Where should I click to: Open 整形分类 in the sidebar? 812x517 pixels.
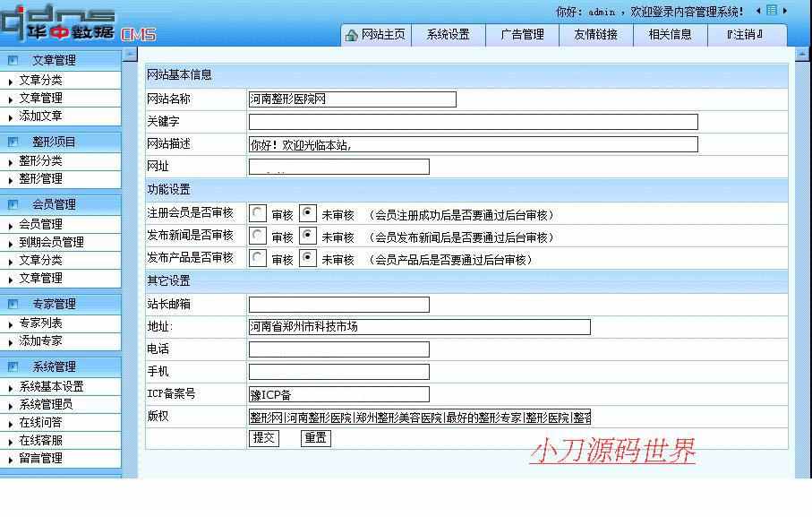(40, 161)
